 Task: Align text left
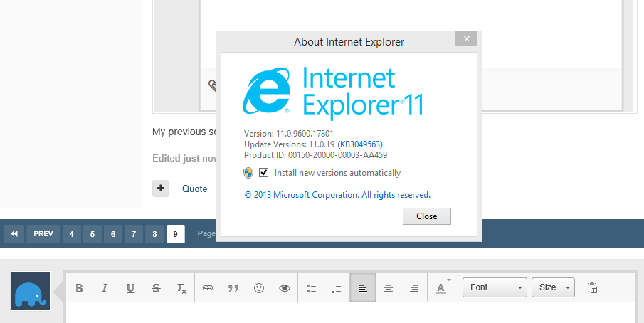[x=363, y=288]
